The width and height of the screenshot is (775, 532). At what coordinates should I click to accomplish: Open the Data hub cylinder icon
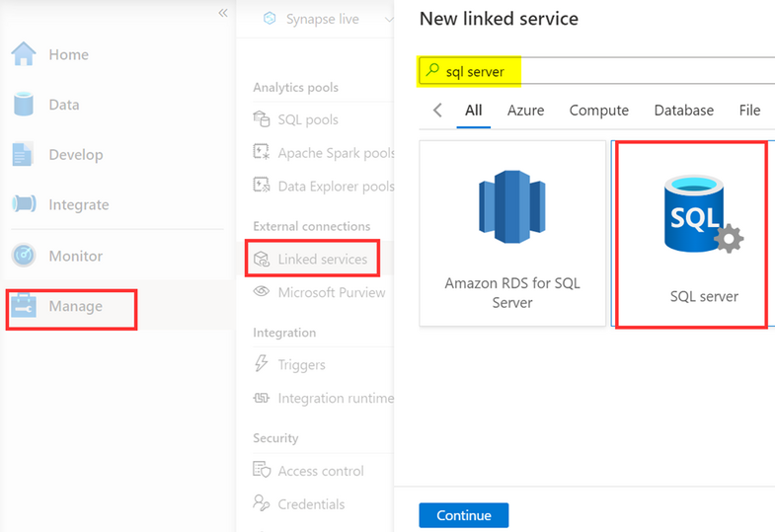tap(24, 105)
